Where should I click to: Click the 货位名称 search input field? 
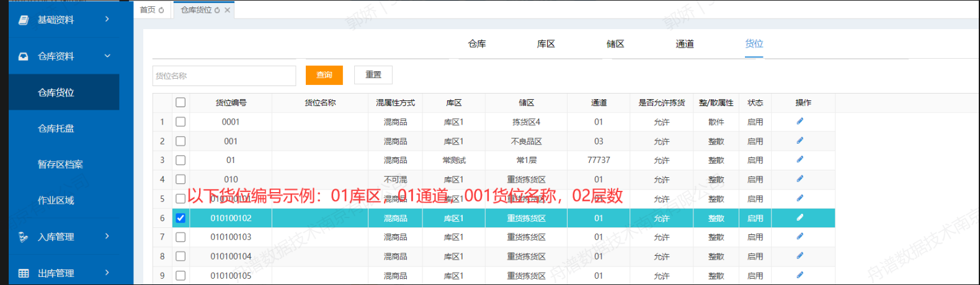[x=224, y=76]
